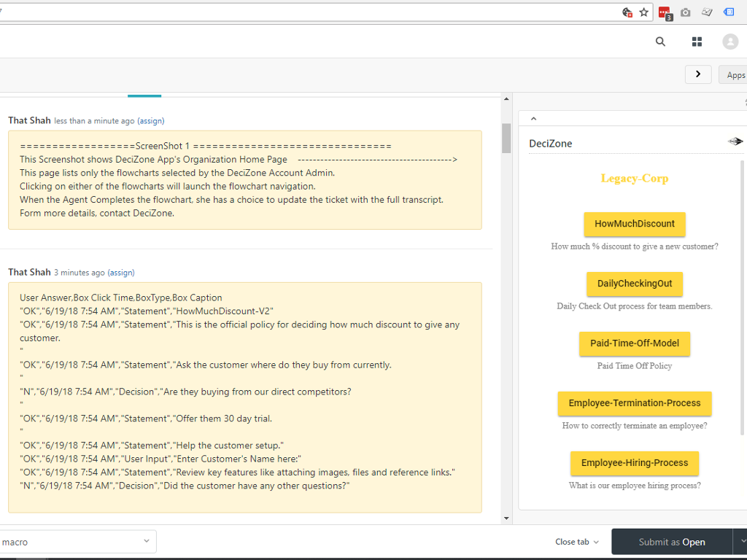This screenshot has height=560, width=747.
Task: Collapse the DeciZone app panel caret
Action: 533,119
